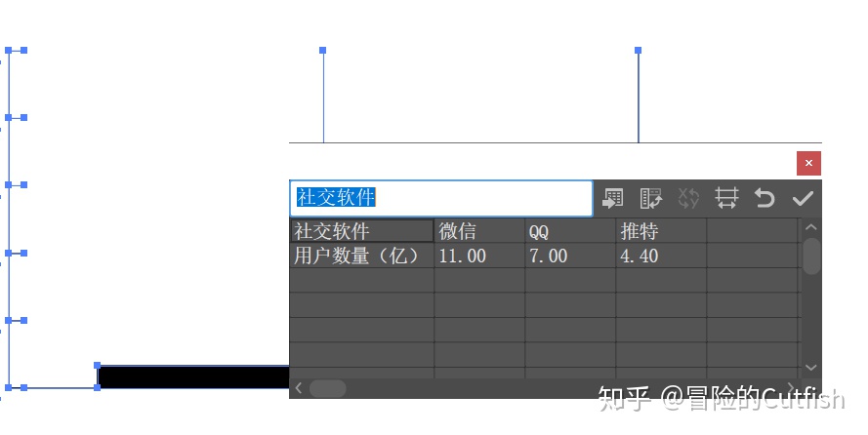Click the Revert arrow icon
This screenshot has width=868, height=435.
coord(765,198)
